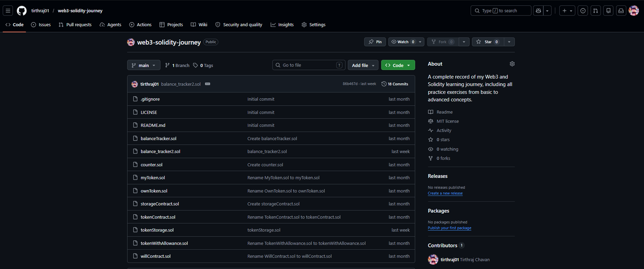Open the user avatar menu in header
Image resolution: width=644 pixels, height=269 pixels.
click(633, 11)
